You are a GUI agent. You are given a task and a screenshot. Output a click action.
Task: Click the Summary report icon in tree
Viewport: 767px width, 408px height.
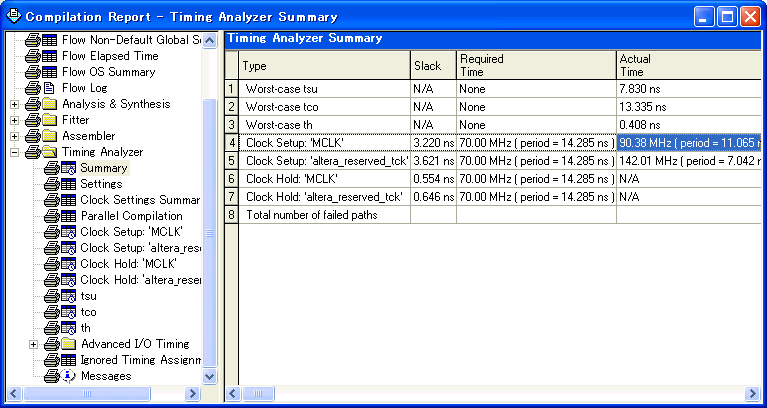[68, 168]
